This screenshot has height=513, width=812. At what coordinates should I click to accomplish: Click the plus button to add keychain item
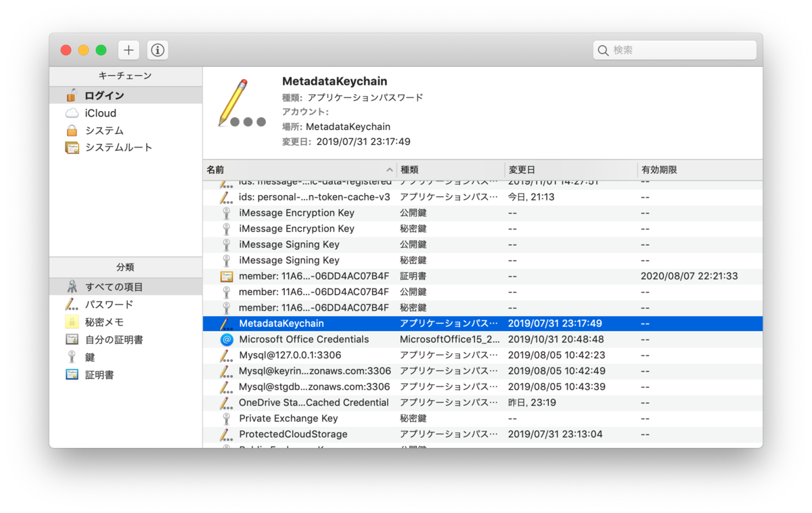(129, 50)
